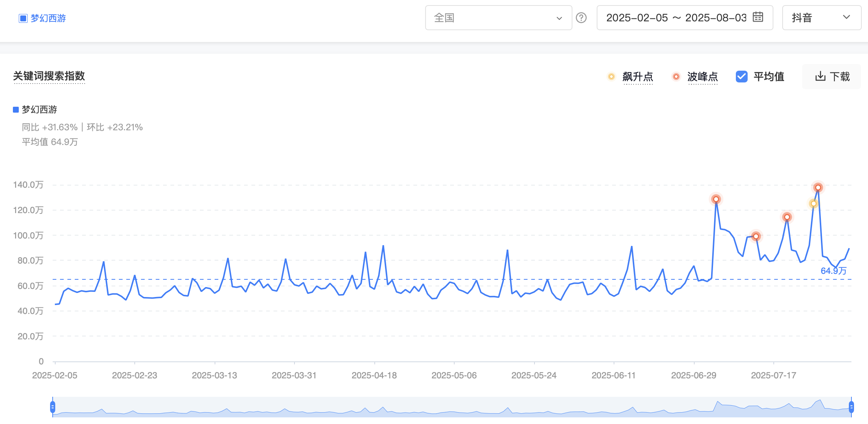
Task: Expand the 全国 region dropdown
Action: 498,18
